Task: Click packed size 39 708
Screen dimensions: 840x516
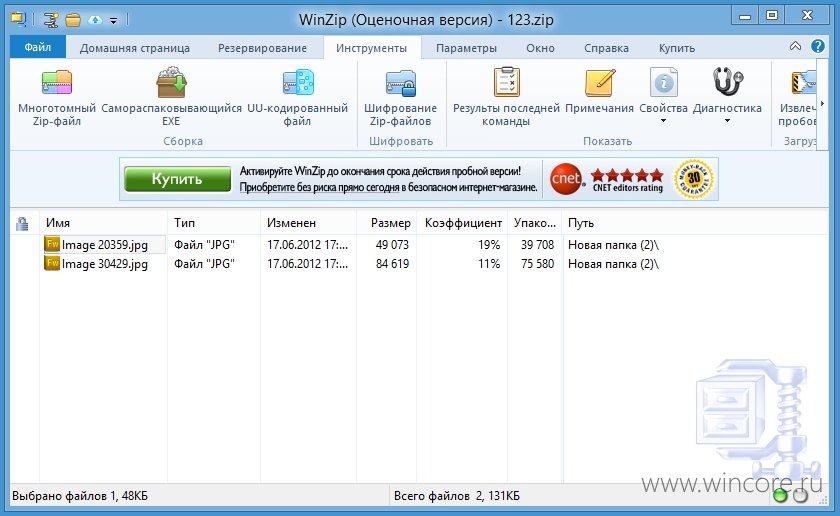Action: (x=537, y=245)
